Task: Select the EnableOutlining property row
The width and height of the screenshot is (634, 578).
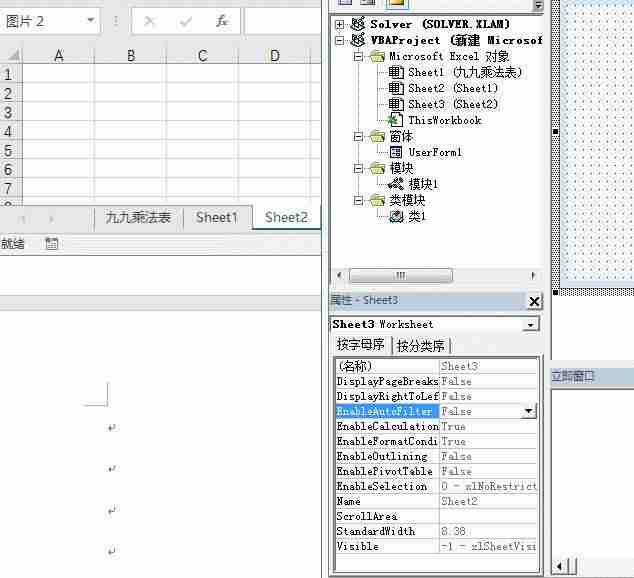Action: tap(436, 456)
